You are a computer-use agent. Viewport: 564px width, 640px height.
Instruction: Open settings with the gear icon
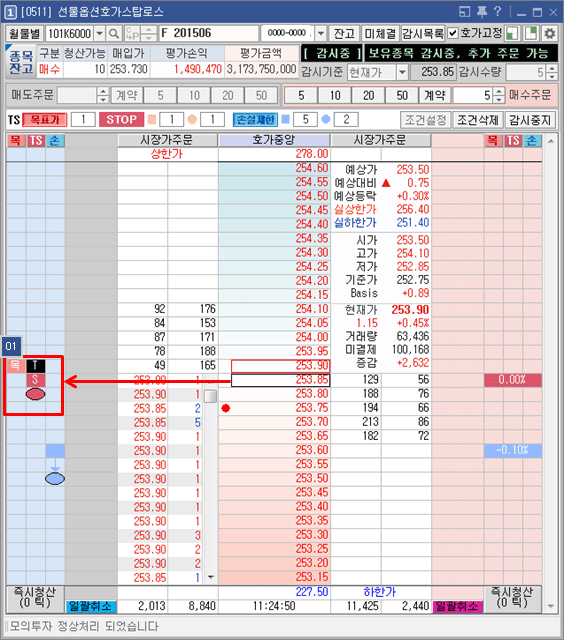click(x=550, y=33)
